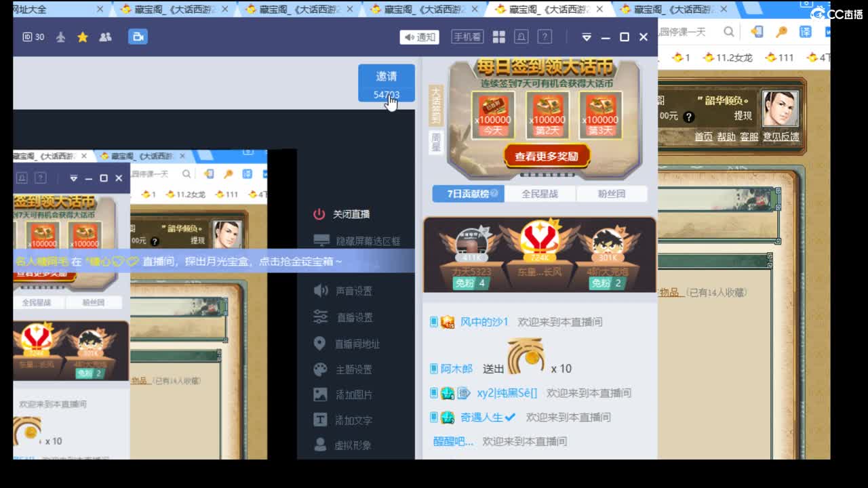Click the 邀请 invite button
Screen dimensions: 868x488
pos(387,83)
